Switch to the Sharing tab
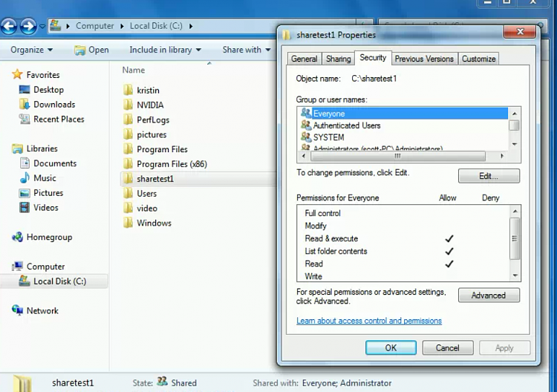 click(x=338, y=59)
